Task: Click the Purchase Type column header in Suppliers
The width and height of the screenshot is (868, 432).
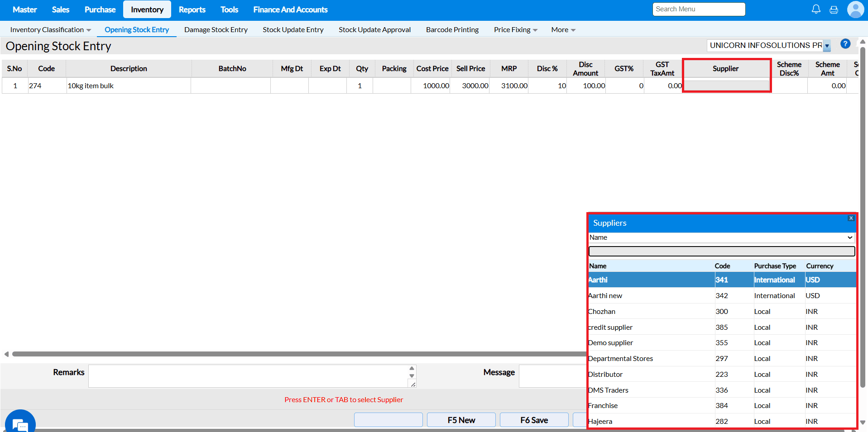Action: [775, 266]
